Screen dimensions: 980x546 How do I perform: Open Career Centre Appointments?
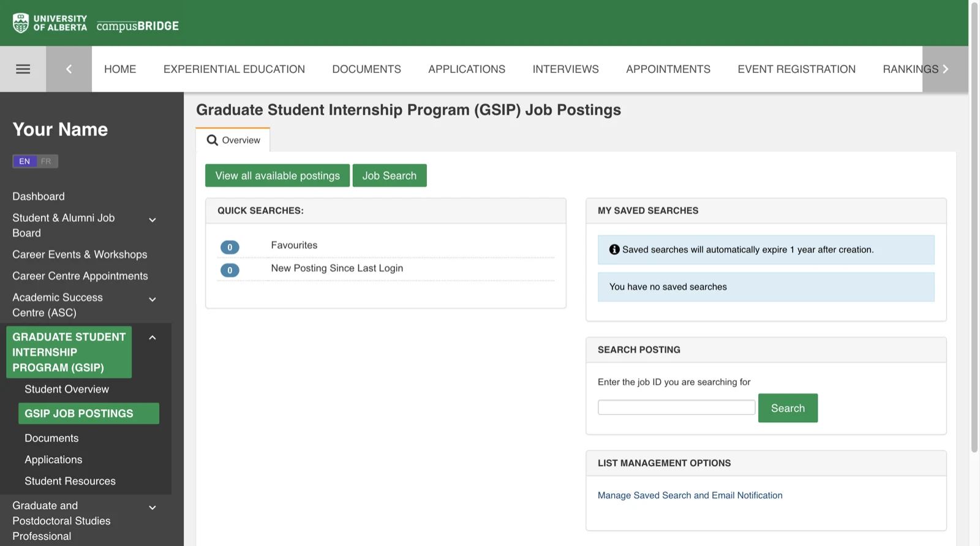[x=80, y=276]
